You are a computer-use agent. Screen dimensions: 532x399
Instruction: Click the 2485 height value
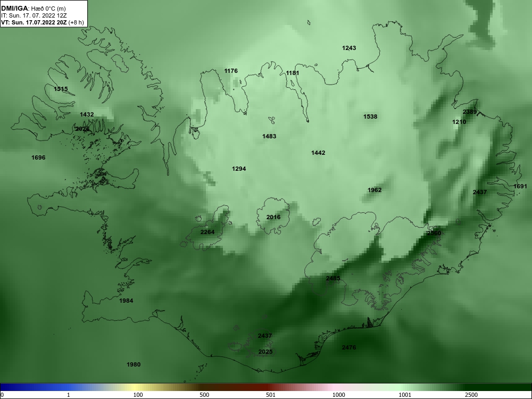click(x=333, y=279)
